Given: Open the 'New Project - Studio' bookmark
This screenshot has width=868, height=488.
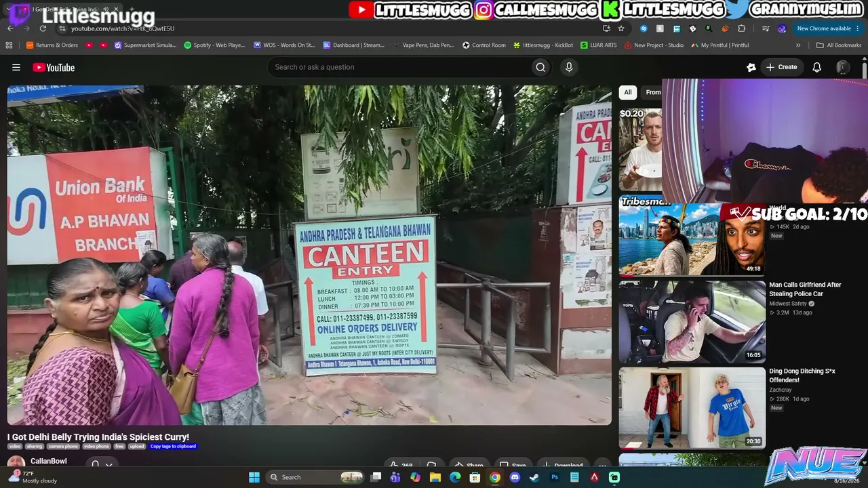Looking at the screenshot, I should [x=654, y=45].
